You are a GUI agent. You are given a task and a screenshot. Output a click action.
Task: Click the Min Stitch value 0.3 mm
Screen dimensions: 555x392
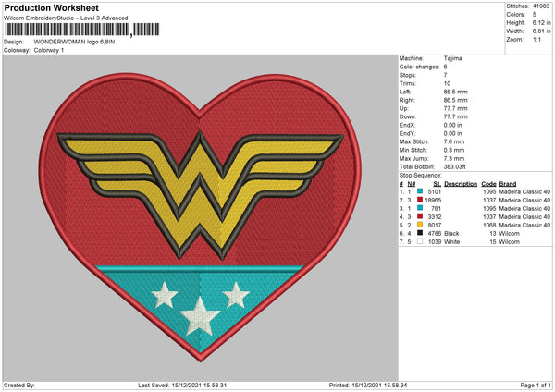pos(454,150)
